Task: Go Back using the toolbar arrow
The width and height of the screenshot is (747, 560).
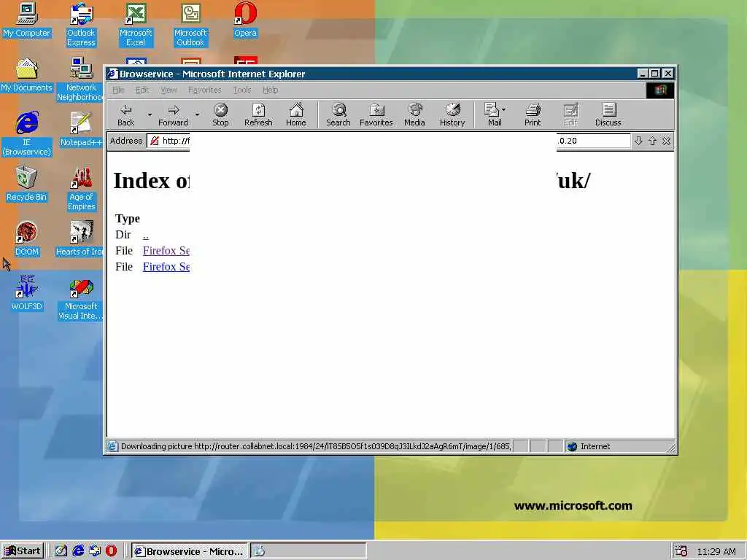Action: pos(125,115)
